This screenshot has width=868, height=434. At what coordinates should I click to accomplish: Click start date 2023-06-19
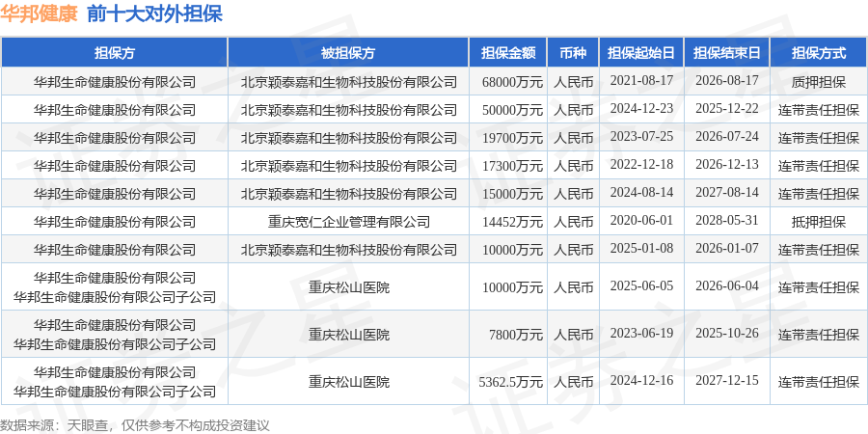coord(641,334)
